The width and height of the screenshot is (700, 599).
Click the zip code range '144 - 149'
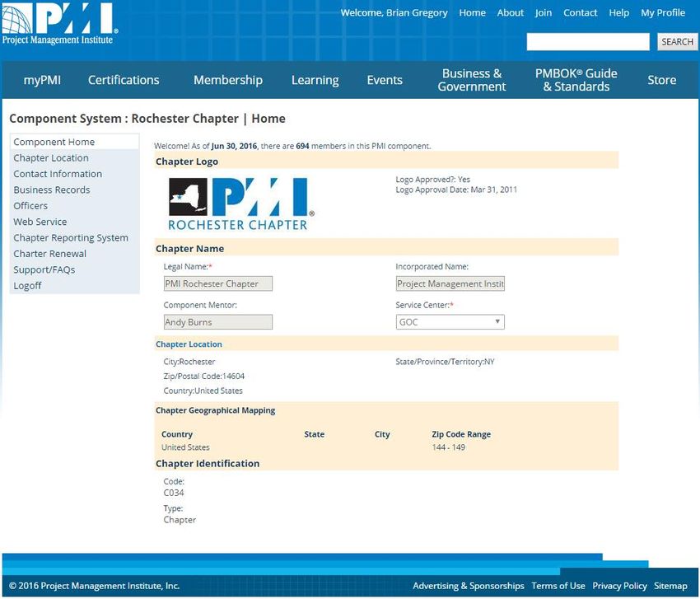449,447
